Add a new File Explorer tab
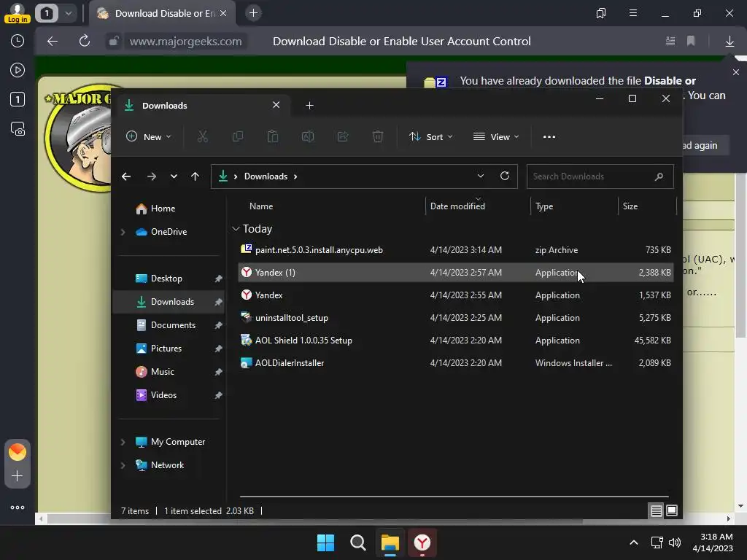747x560 pixels. pos(309,106)
